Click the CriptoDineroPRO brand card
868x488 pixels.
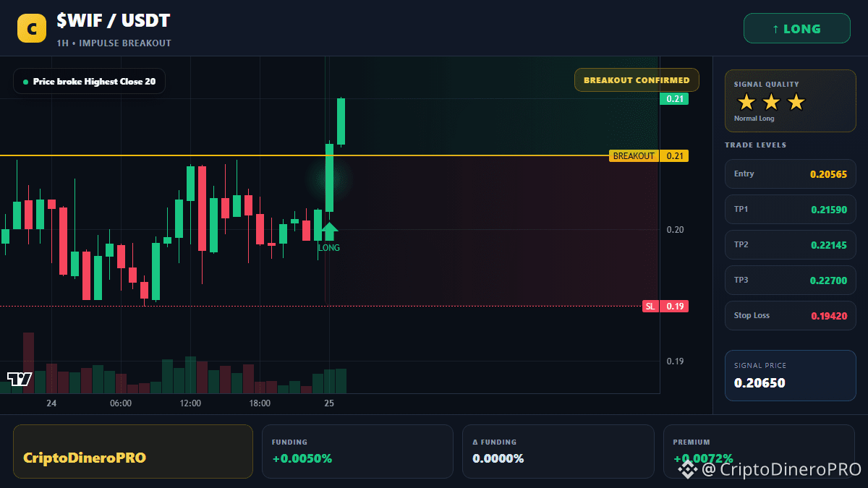click(133, 451)
